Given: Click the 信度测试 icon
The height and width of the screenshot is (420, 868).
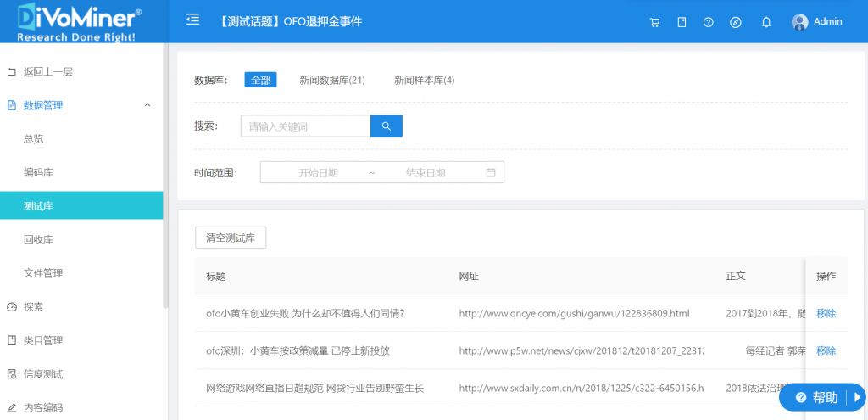Looking at the screenshot, I should (12, 374).
